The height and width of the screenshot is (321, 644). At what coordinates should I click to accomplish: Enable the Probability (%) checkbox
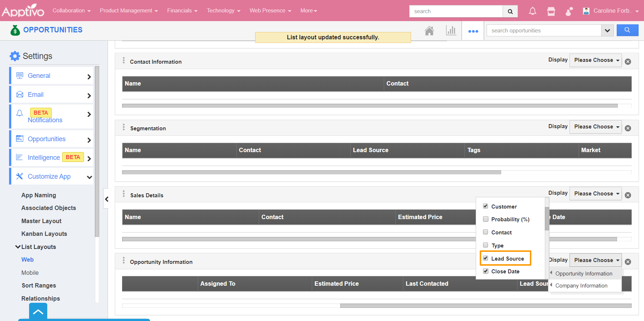486,219
